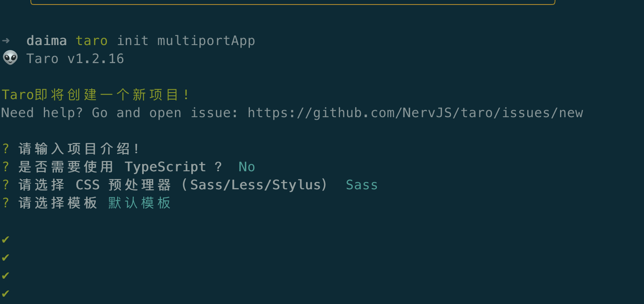Click the "multiportApp" project name
Image resolution: width=644 pixels, height=304 pixels.
[206, 41]
